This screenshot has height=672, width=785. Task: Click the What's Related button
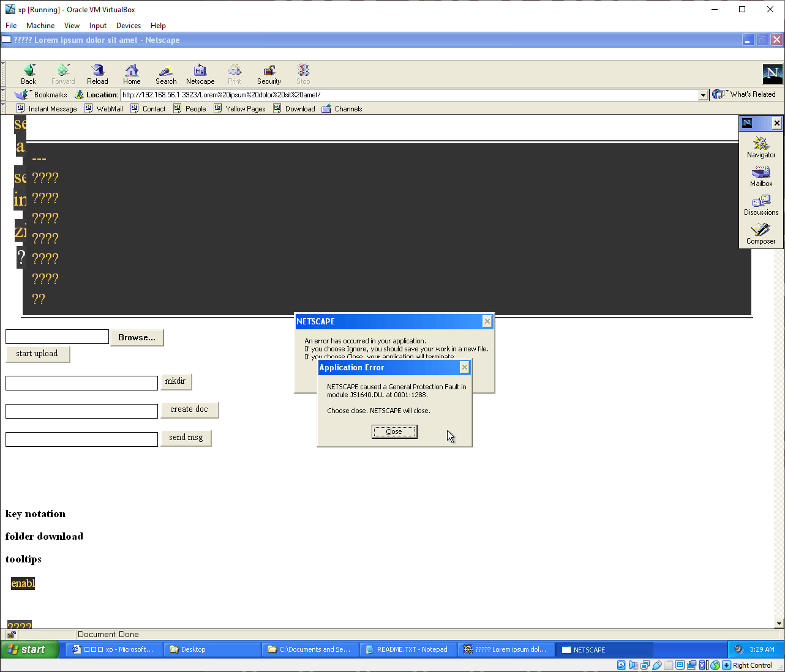pyautogui.click(x=745, y=94)
